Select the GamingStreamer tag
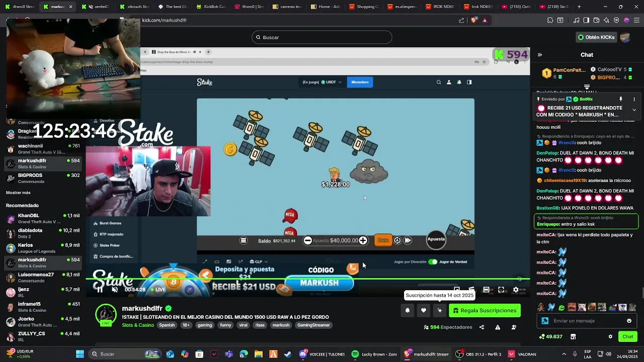This screenshot has height=362, width=644. (313, 325)
